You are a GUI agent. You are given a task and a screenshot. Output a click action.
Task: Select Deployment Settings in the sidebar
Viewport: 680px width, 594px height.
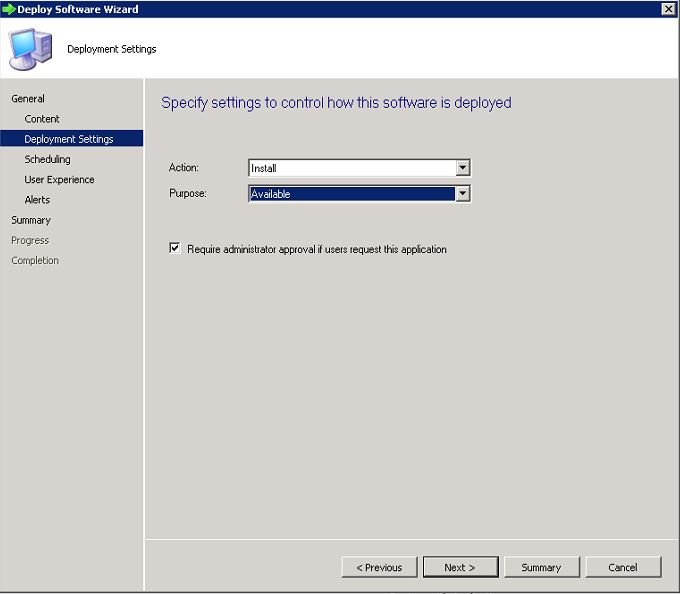click(72, 139)
